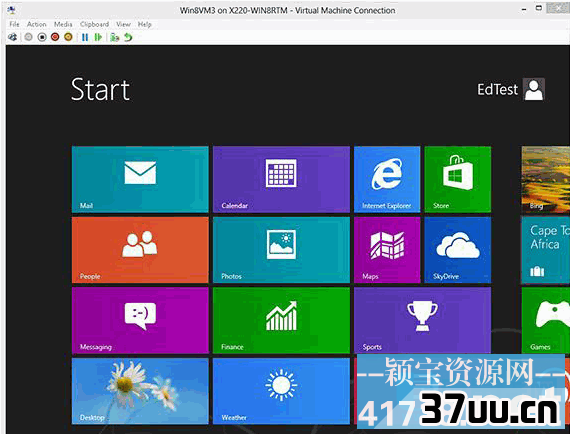This screenshot has width=570, height=434.
Task: Open the Finance tile
Action: click(x=281, y=320)
